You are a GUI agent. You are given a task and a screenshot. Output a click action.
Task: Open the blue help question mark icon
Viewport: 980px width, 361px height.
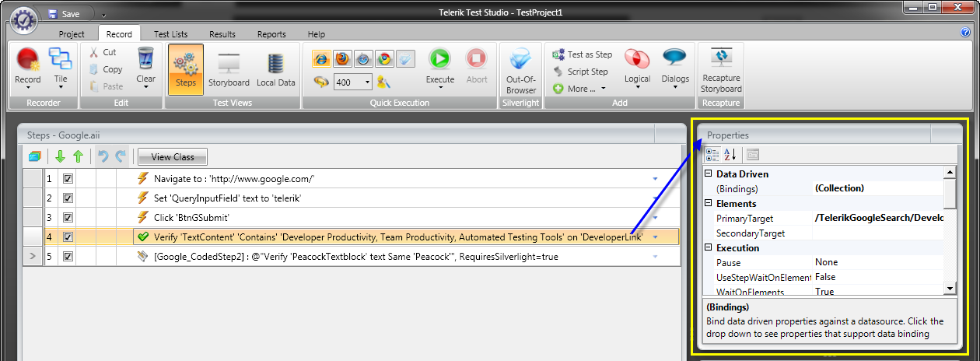tap(965, 33)
